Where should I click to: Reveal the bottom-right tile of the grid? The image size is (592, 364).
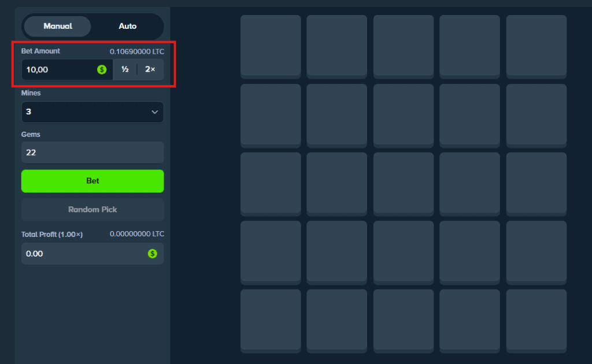tap(536, 321)
